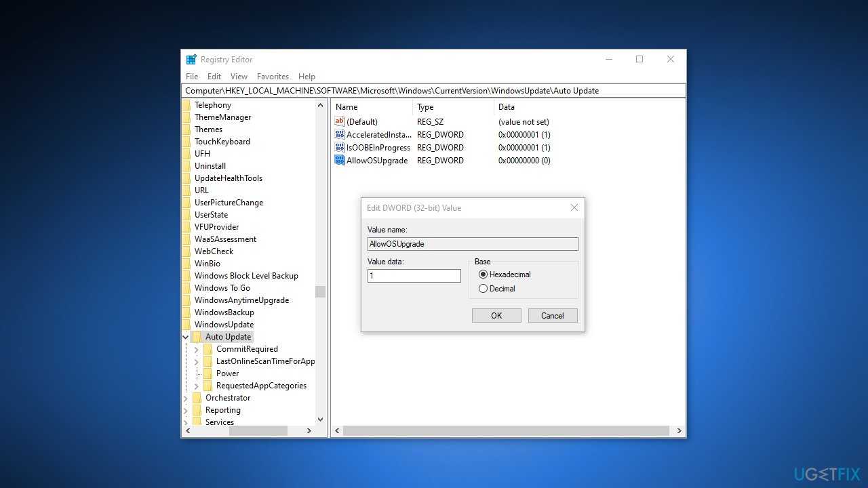The width and height of the screenshot is (868, 488).
Task: Select the Hexadecimal base option
Action: click(x=483, y=274)
